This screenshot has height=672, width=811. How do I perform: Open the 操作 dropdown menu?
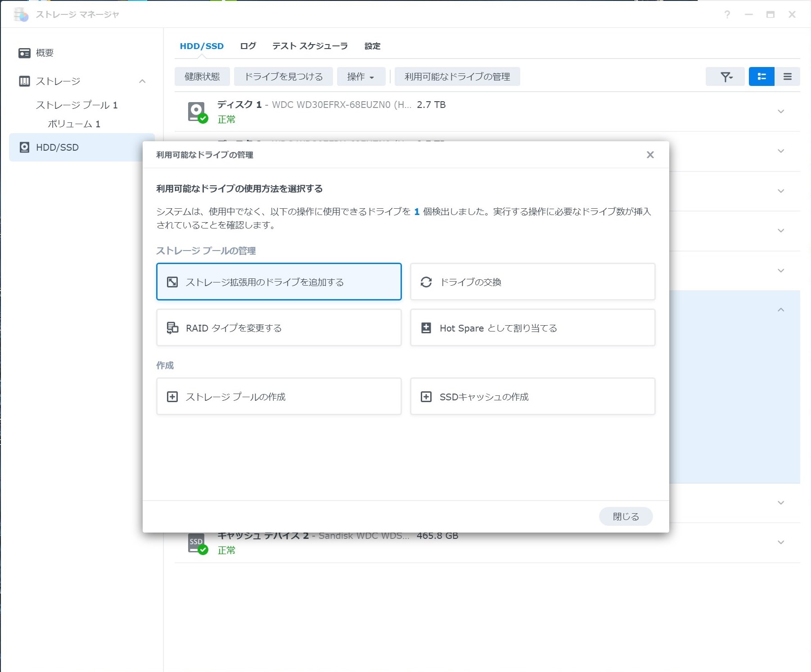click(360, 77)
